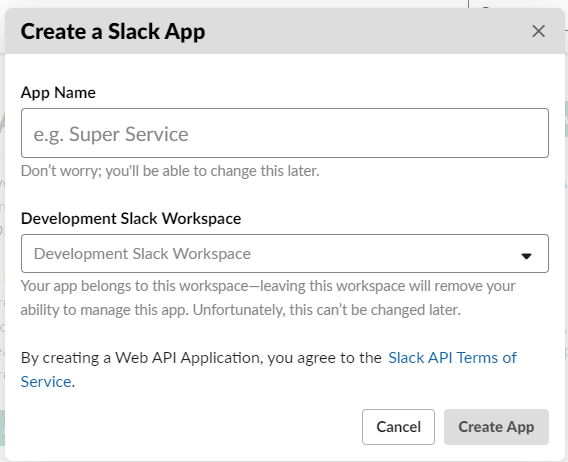
Task: Click the workspace placeholder text inside the select
Action: tap(142, 254)
